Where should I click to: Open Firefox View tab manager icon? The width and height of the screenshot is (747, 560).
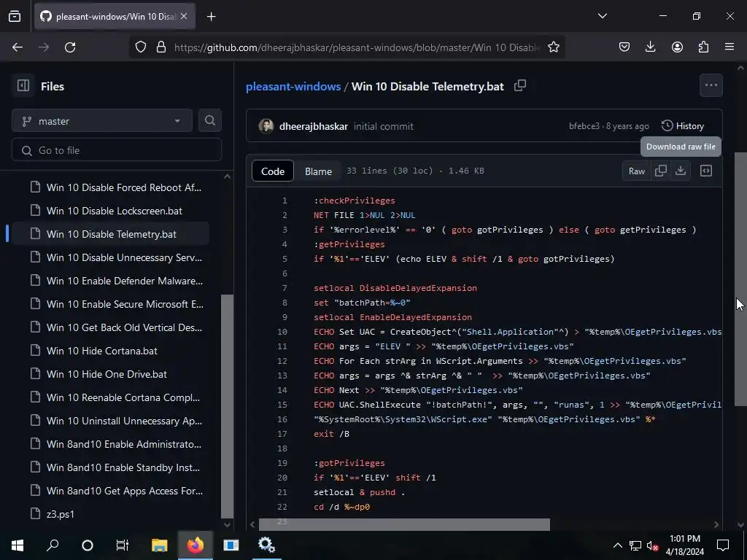15,16
